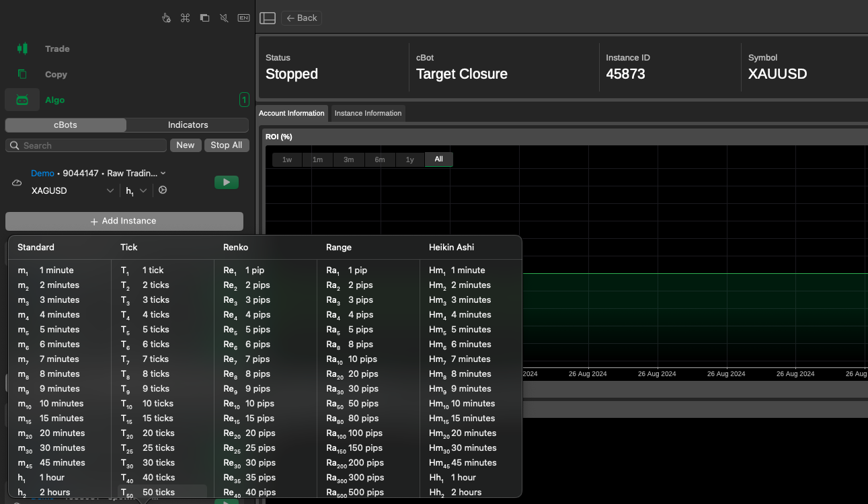Image resolution: width=868 pixels, height=504 pixels.
Task: Click the cBot name "Target Closure"
Action: tap(462, 74)
